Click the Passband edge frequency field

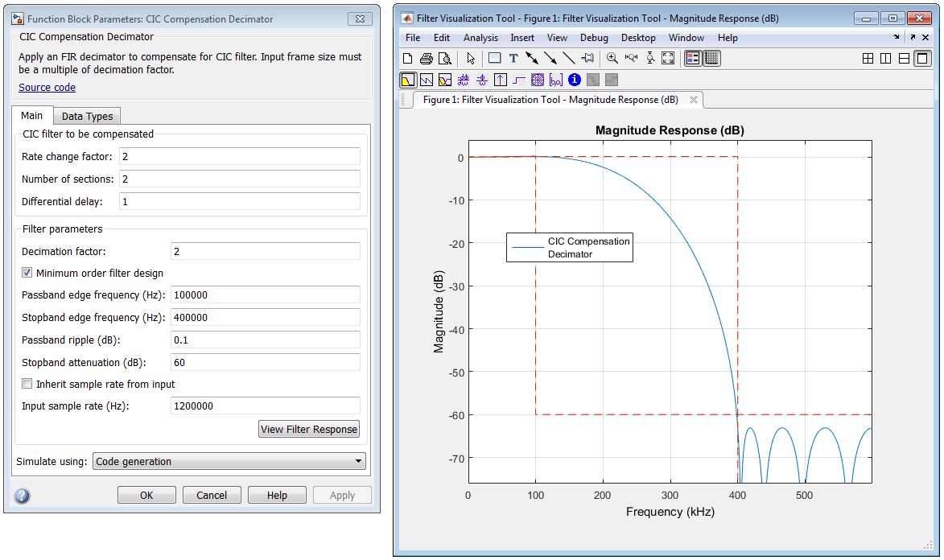pyautogui.click(x=266, y=295)
